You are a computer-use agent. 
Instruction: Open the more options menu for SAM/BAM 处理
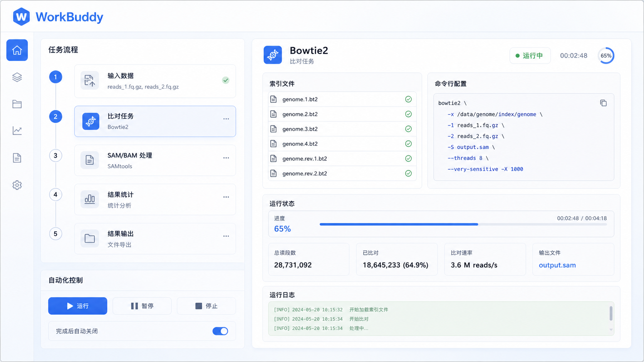[x=226, y=158]
